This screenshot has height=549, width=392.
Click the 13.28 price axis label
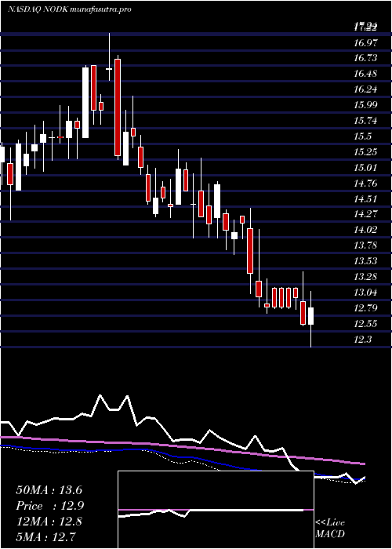coord(366,277)
